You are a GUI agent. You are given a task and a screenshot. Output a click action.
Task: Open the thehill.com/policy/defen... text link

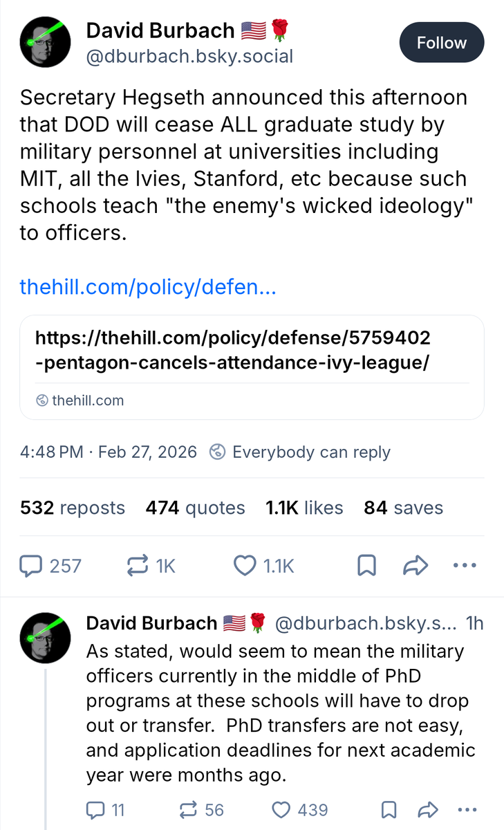(148, 286)
